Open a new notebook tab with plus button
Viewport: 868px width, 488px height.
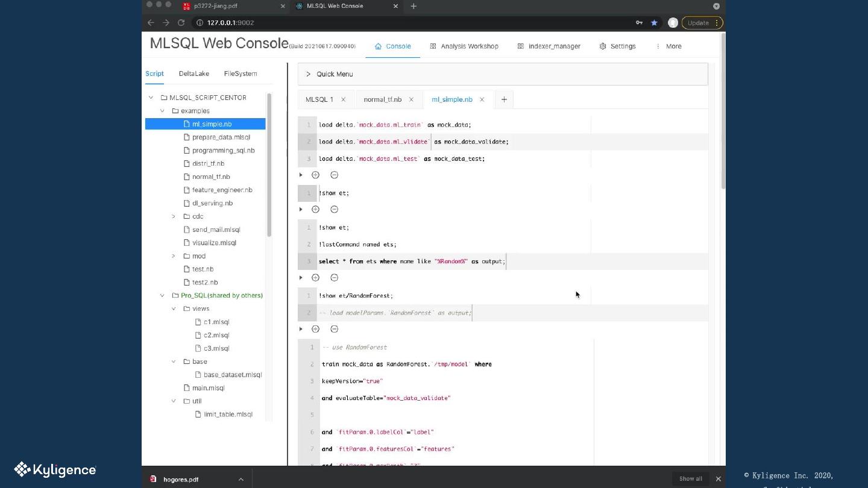[504, 99]
